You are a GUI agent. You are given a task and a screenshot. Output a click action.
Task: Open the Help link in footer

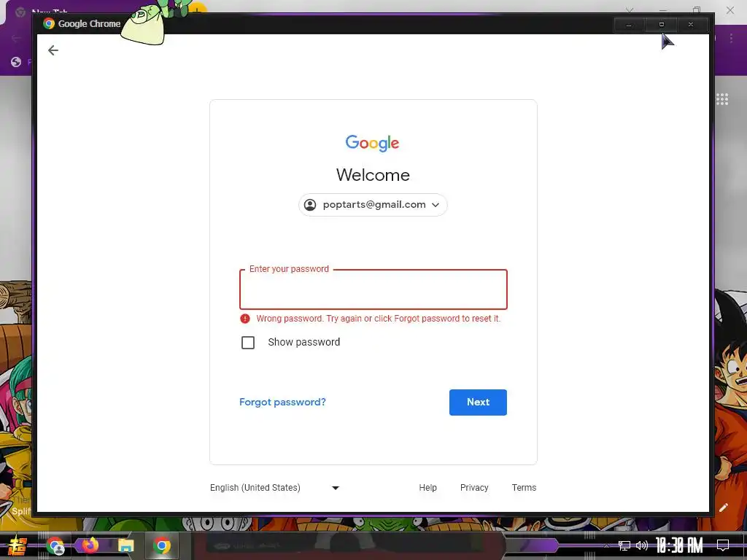[x=427, y=488]
